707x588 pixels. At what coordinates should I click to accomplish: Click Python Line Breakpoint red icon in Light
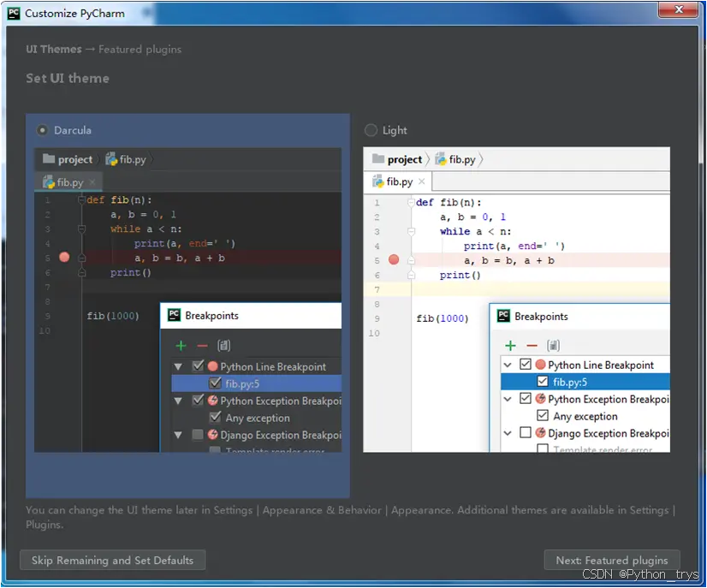[541, 365]
